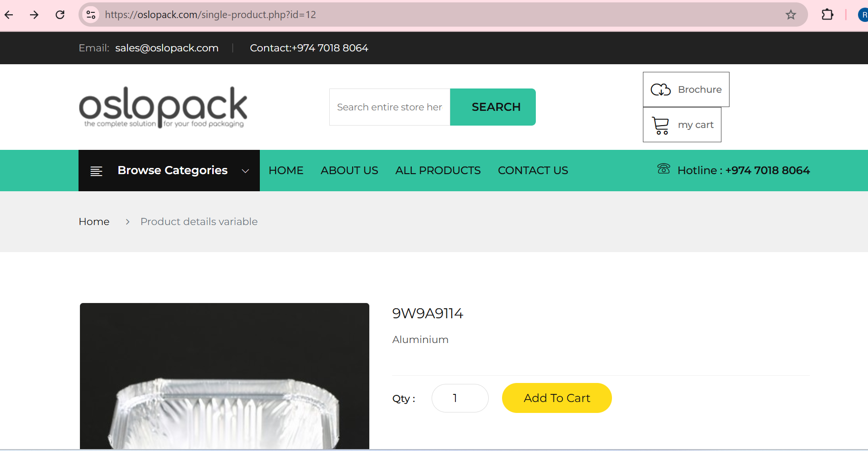Bookmark this page with the star

pos(791,15)
